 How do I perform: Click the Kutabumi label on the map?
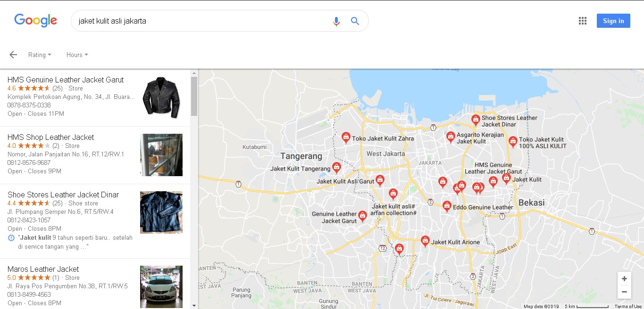(x=254, y=147)
